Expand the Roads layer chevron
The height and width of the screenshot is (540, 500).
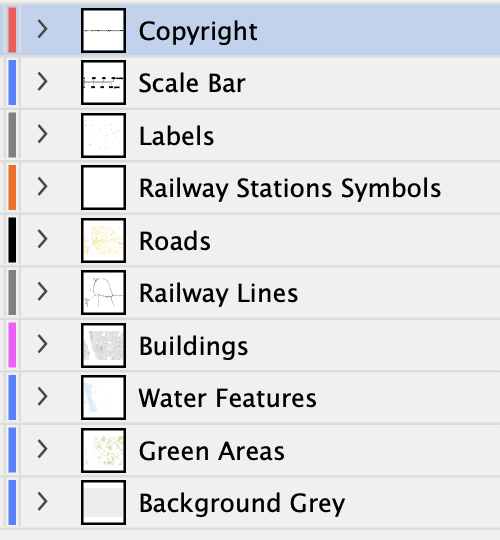click(42, 239)
